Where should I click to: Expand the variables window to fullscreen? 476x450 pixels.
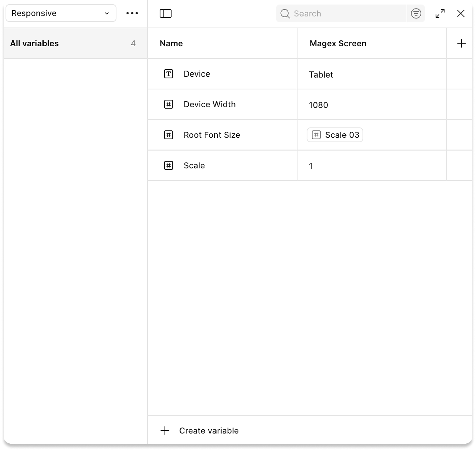pyautogui.click(x=440, y=13)
